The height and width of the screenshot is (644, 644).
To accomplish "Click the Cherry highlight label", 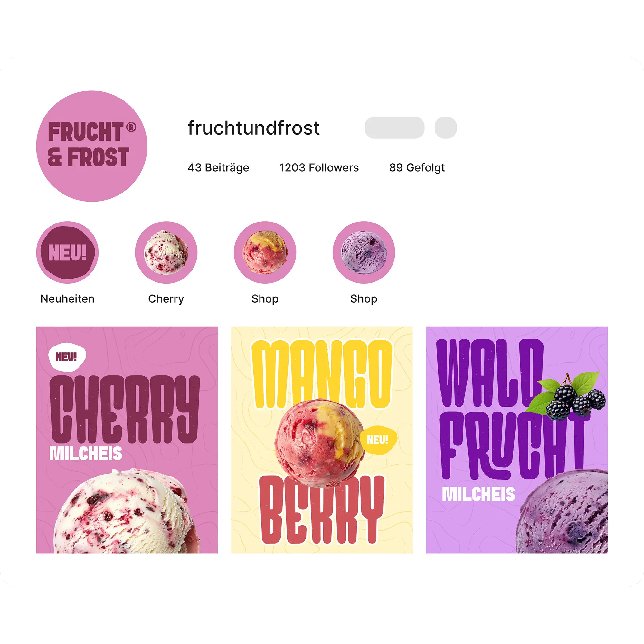I will tap(166, 299).
